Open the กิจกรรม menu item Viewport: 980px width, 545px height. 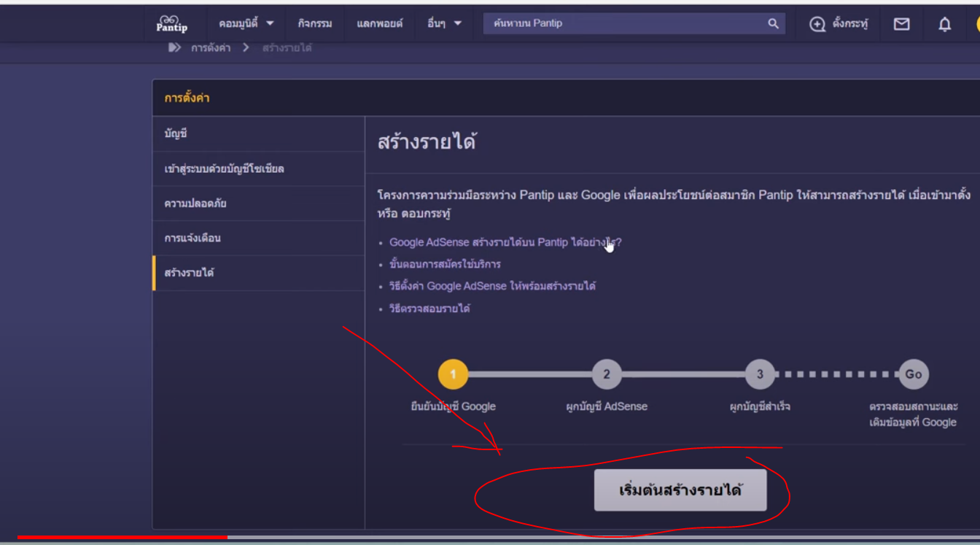315,23
